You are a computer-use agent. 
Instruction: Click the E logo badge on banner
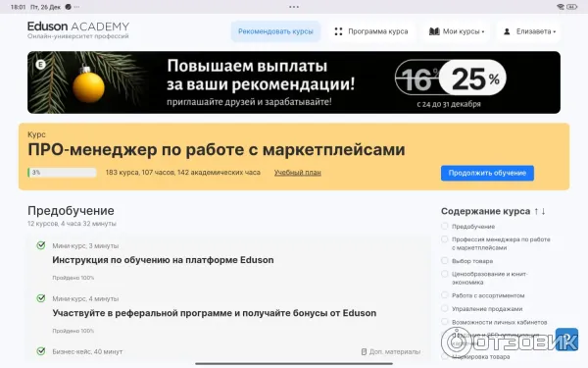click(41, 65)
